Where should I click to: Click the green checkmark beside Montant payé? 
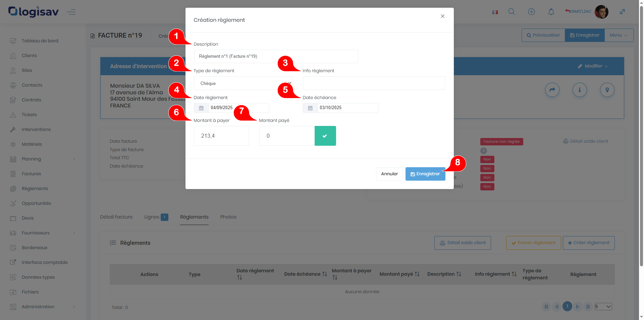point(325,136)
